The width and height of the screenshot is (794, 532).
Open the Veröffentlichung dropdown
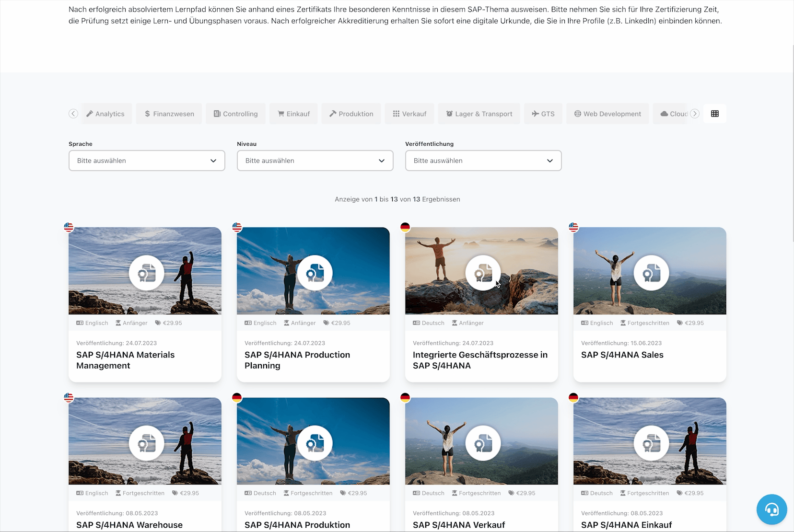click(x=483, y=161)
